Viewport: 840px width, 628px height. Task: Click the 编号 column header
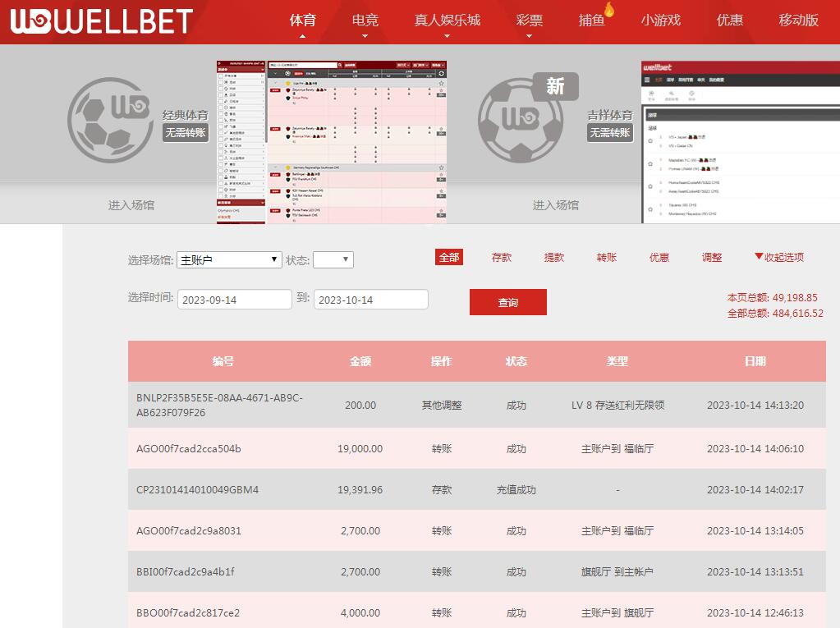pos(223,361)
